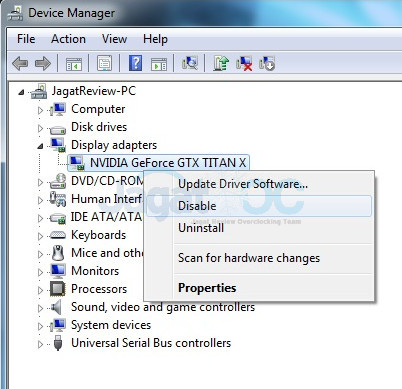Click the NVIDIA GeForce GTX TITAN X device icon
The width and height of the screenshot is (402, 389).
coord(77,163)
